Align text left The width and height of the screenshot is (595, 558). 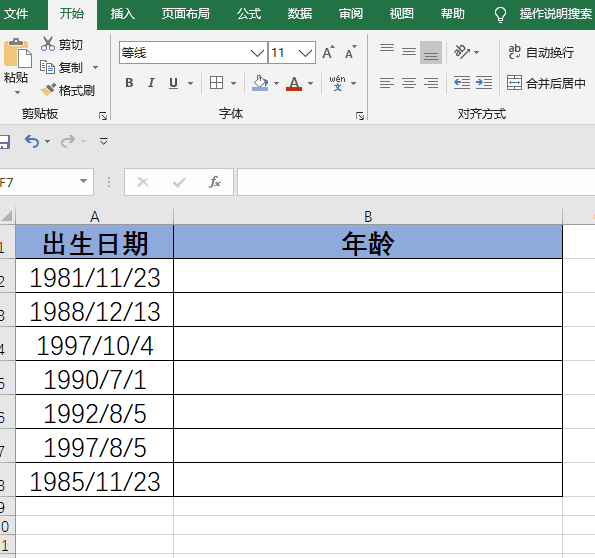[387, 83]
